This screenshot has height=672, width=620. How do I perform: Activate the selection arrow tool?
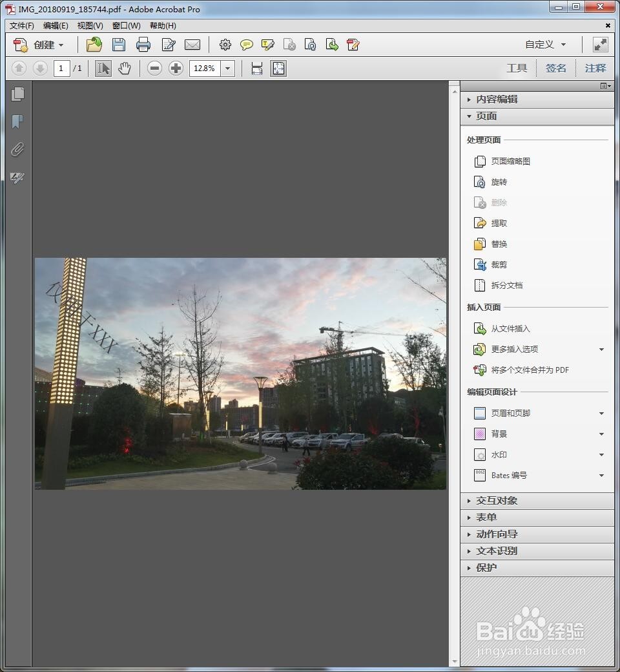[103, 68]
